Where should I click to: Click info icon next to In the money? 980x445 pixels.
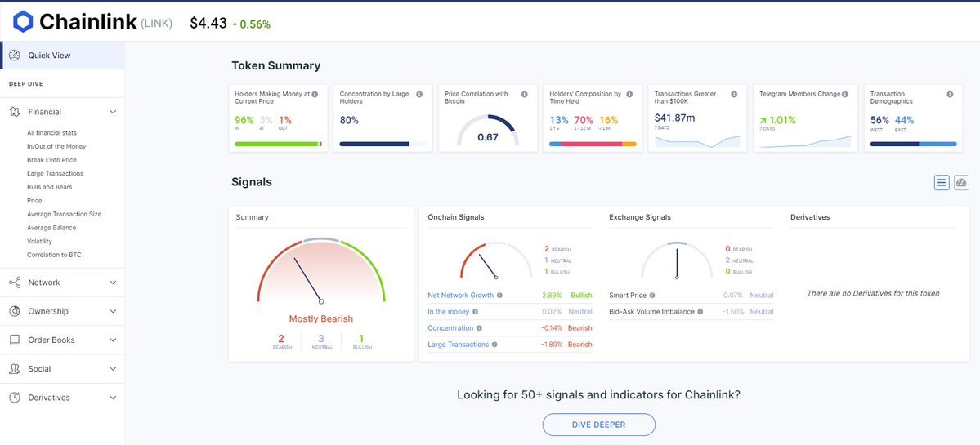point(475,311)
